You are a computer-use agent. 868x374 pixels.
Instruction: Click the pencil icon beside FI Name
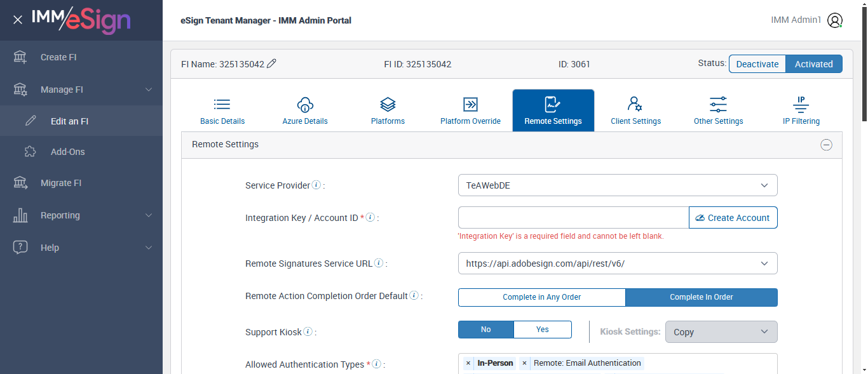[x=272, y=63]
